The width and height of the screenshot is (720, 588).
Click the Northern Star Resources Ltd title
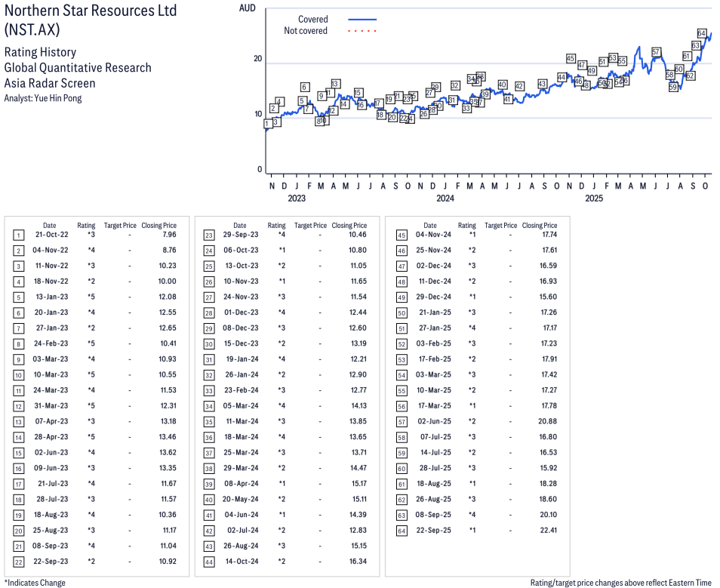pyautogui.click(x=91, y=11)
